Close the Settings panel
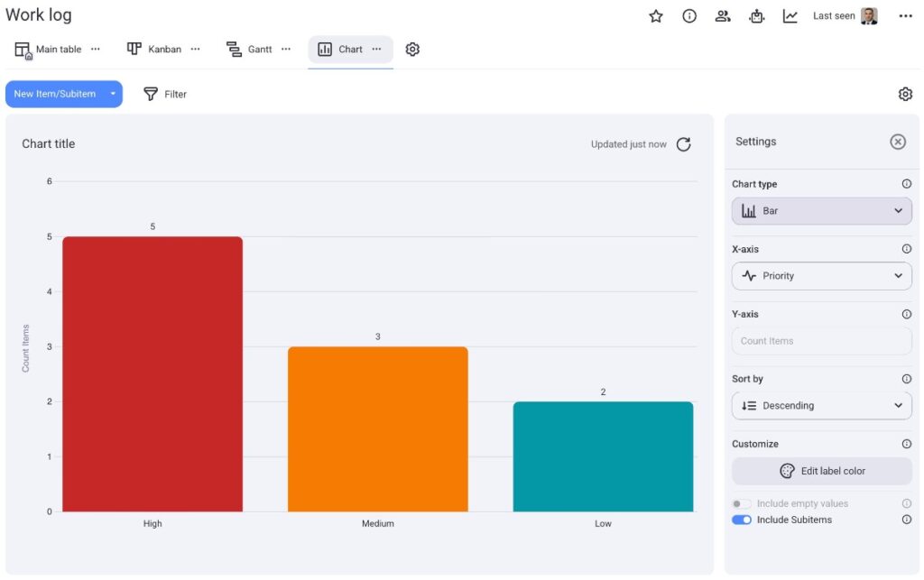 (x=897, y=142)
